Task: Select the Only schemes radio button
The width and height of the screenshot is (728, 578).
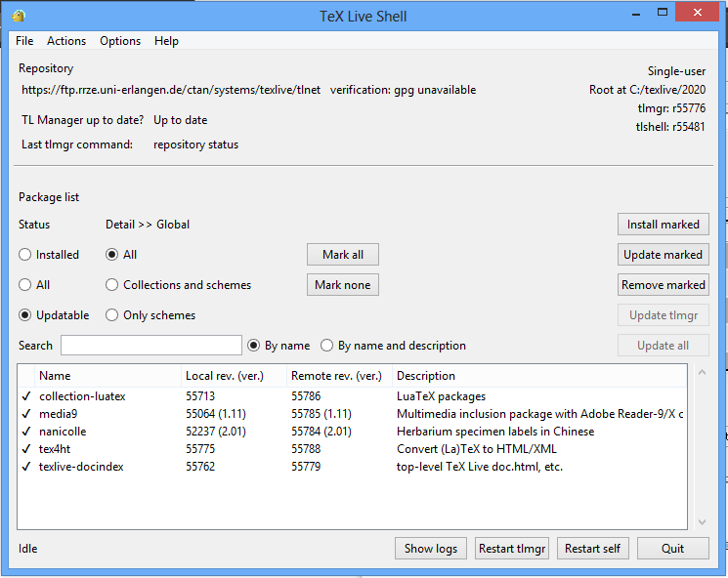Action: point(112,315)
